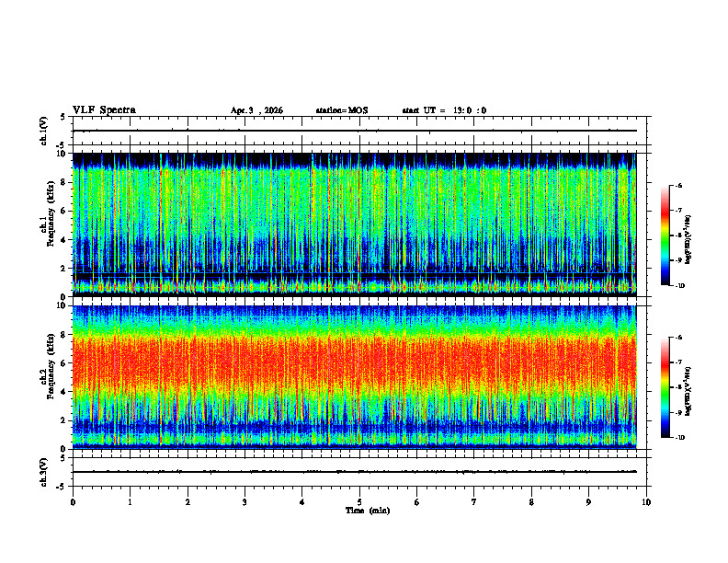Click the "-6" tick on ch.1 color bar
The width and height of the screenshot is (728, 563).
tap(679, 186)
